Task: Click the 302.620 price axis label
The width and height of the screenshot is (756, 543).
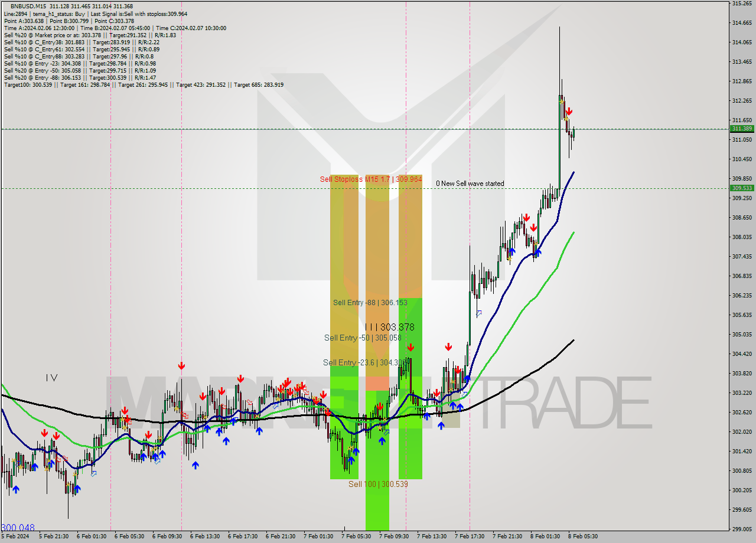Action: (x=742, y=413)
